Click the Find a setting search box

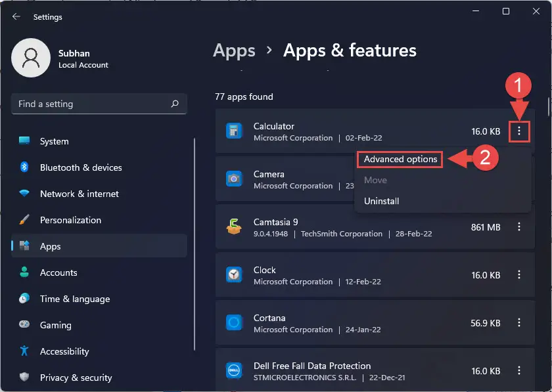[99, 104]
